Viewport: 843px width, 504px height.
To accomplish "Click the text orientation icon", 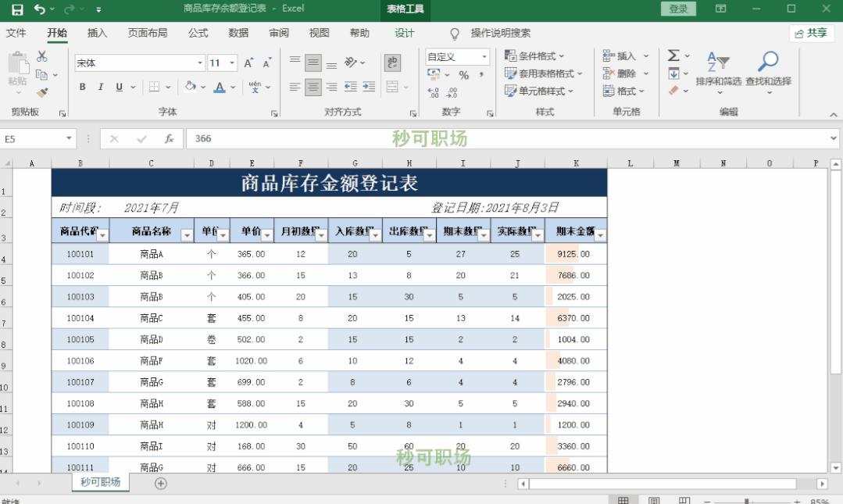I will [x=351, y=63].
